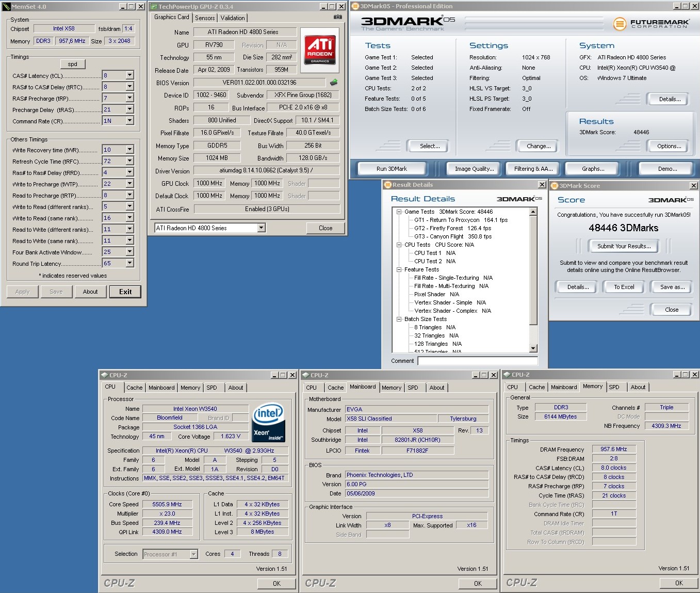Collapse the Game Tests tree node

click(399, 212)
